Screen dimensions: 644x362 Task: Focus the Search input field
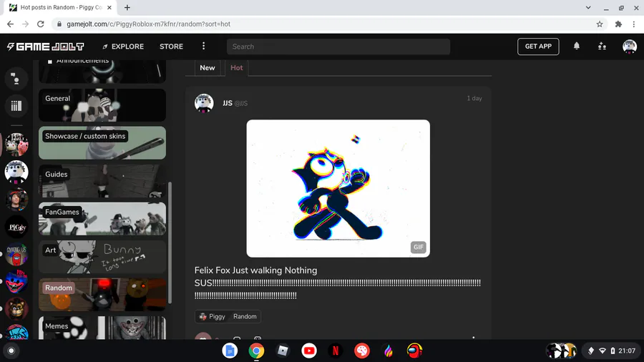(338, 47)
